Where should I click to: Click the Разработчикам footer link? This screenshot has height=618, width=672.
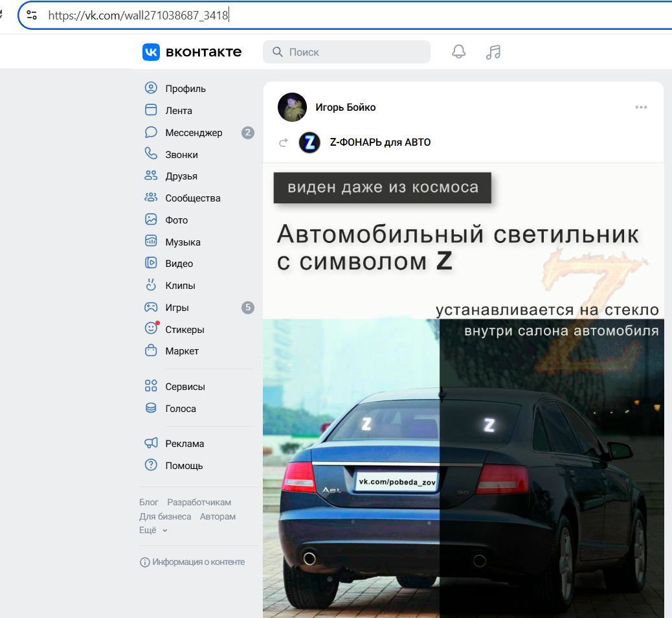[199, 502]
